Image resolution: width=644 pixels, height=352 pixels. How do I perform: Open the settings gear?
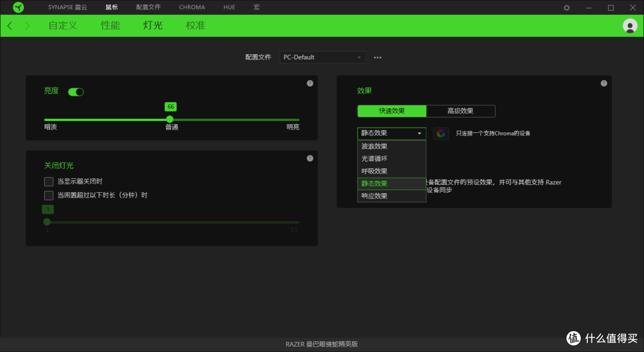566,7
